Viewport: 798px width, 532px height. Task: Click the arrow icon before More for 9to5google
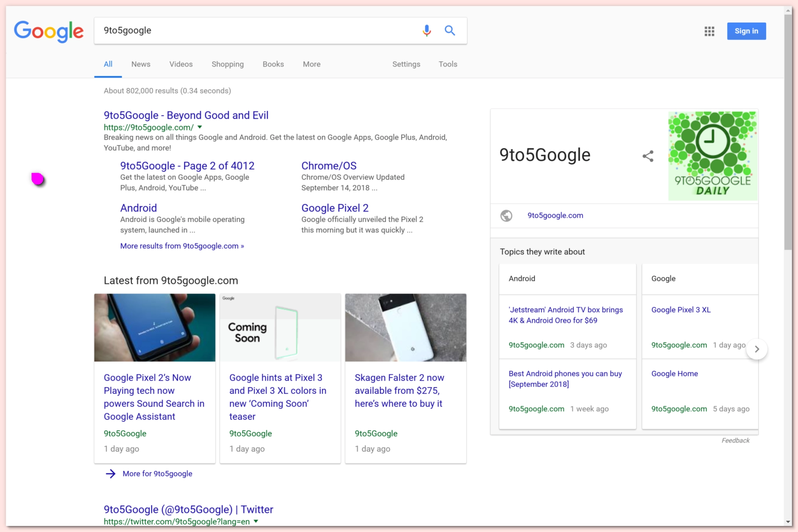click(111, 474)
